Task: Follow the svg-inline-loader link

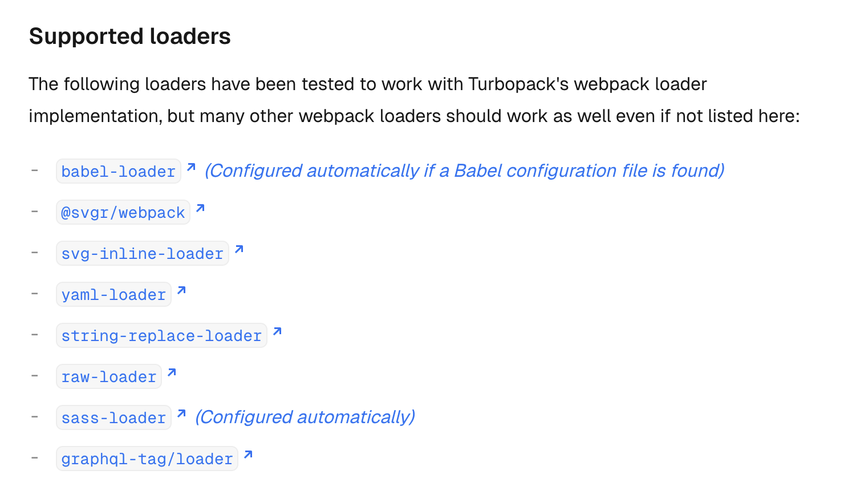Action: tap(143, 253)
